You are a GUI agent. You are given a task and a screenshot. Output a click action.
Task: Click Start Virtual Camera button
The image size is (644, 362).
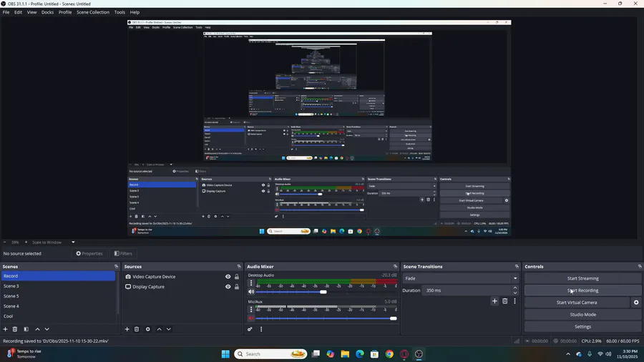[x=577, y=303]
